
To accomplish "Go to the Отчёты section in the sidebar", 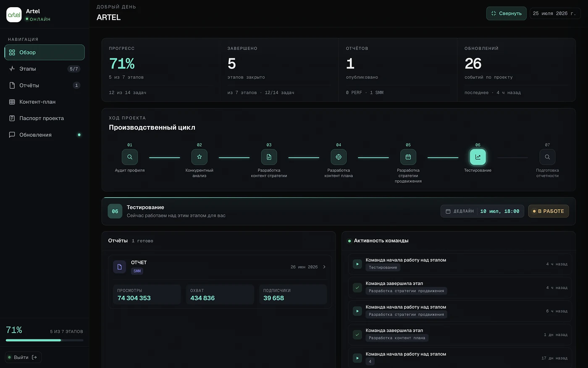I will 45,85.
